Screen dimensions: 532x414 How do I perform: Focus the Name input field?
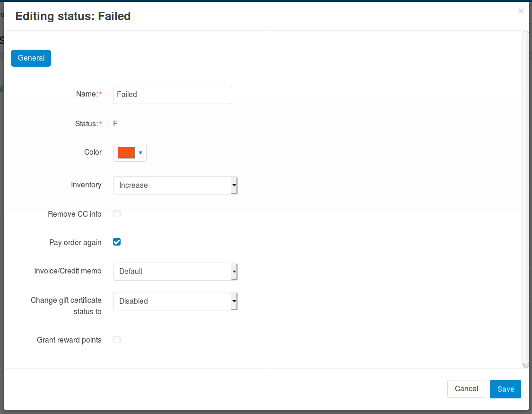(x=172, y=95)
